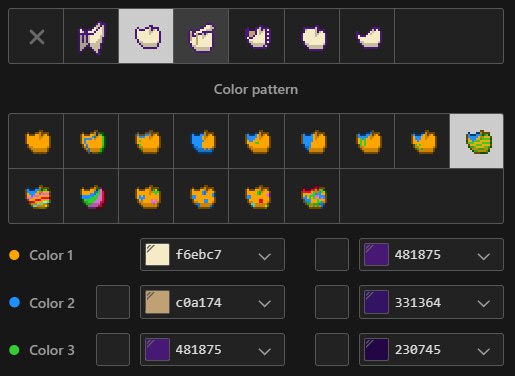515x376 pixels.
Task: Select the X no-shape option
Action: [x=36, y=36]
